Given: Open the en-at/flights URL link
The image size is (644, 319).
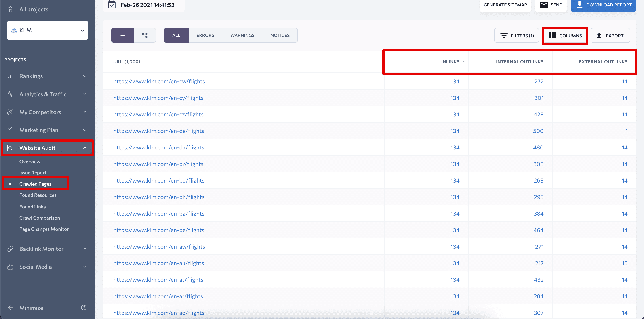Looking at the screenshot, I should (x=158, y=280).
